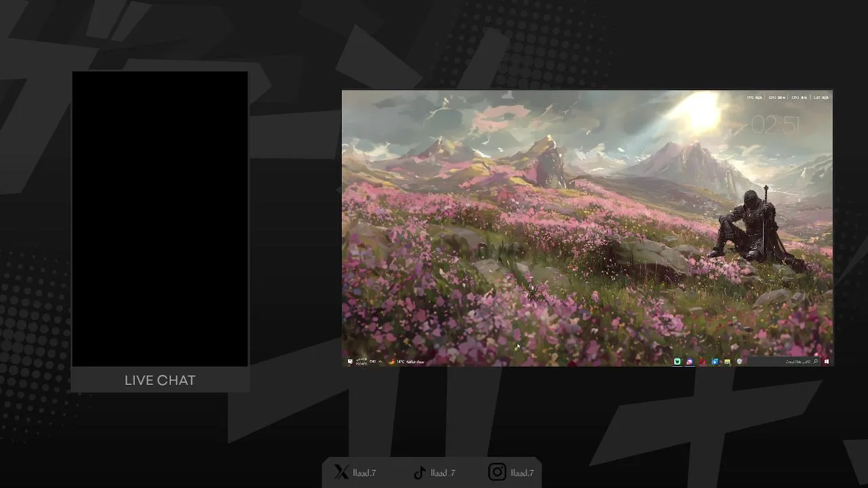The height and width of the screenshot is (488, 868).
Task: Click the 14°C temperature reading
Action: (x=401, y=362)
